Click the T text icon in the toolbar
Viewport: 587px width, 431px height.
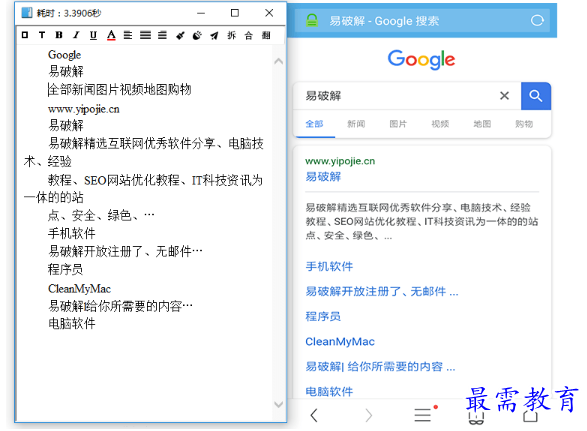click(42, 35)
